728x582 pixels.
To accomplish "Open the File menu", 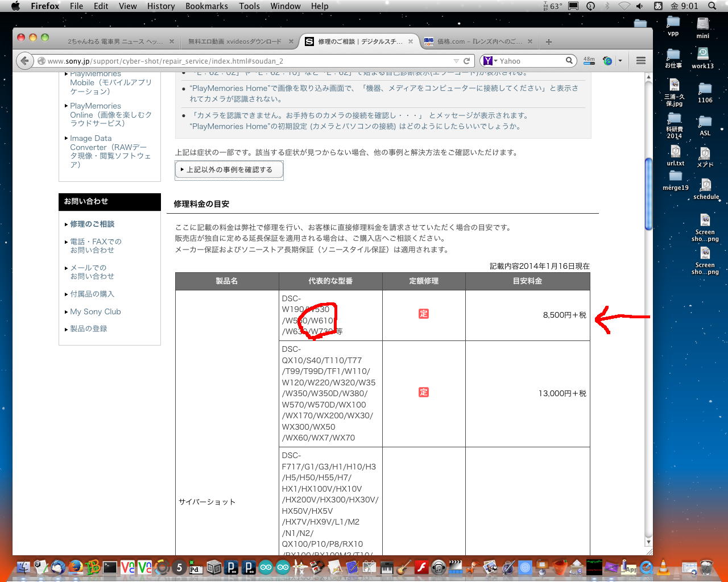I will tap(76, 6).
